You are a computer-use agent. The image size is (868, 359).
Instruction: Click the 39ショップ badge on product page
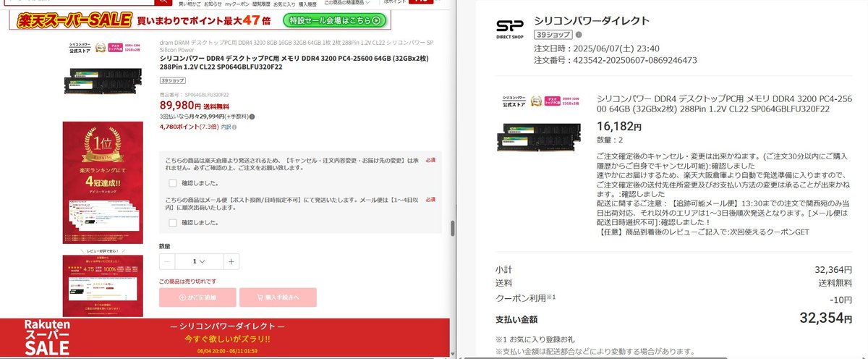coord(174,80)
